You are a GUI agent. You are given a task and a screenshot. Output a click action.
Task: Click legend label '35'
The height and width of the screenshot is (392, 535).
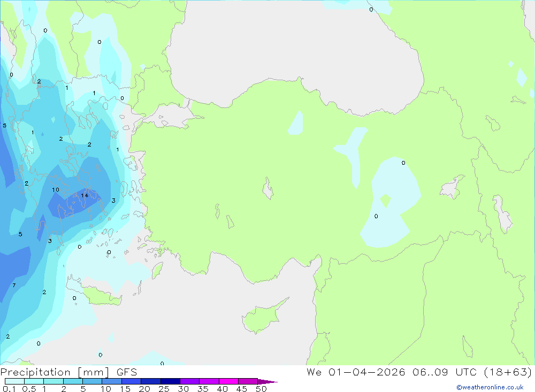click(x=203, y=389)
